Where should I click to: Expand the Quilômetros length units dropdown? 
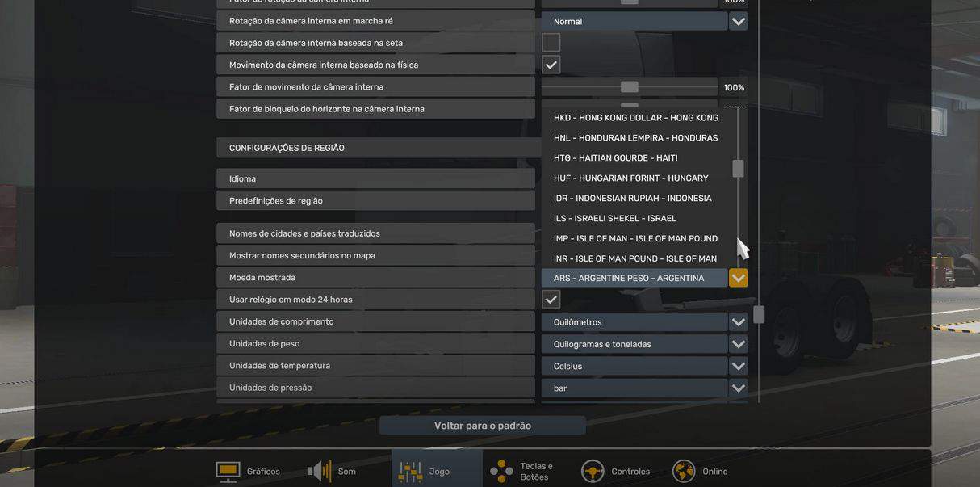(x=738, y=322)
